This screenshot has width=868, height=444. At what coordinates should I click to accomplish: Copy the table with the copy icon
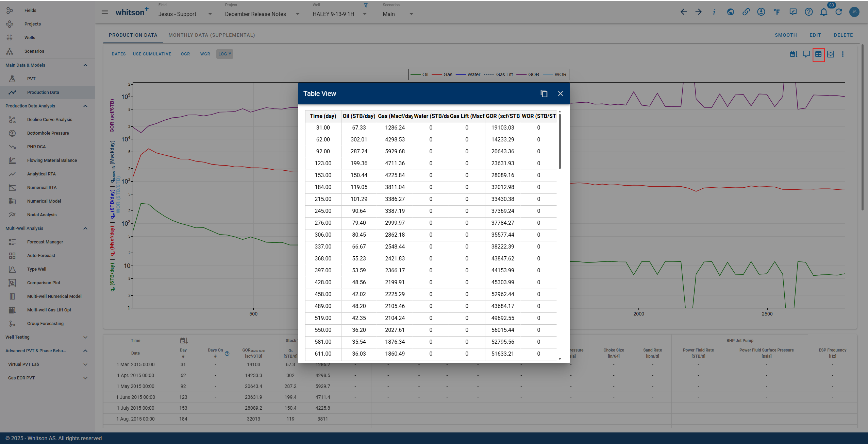(x=544, y=93)
